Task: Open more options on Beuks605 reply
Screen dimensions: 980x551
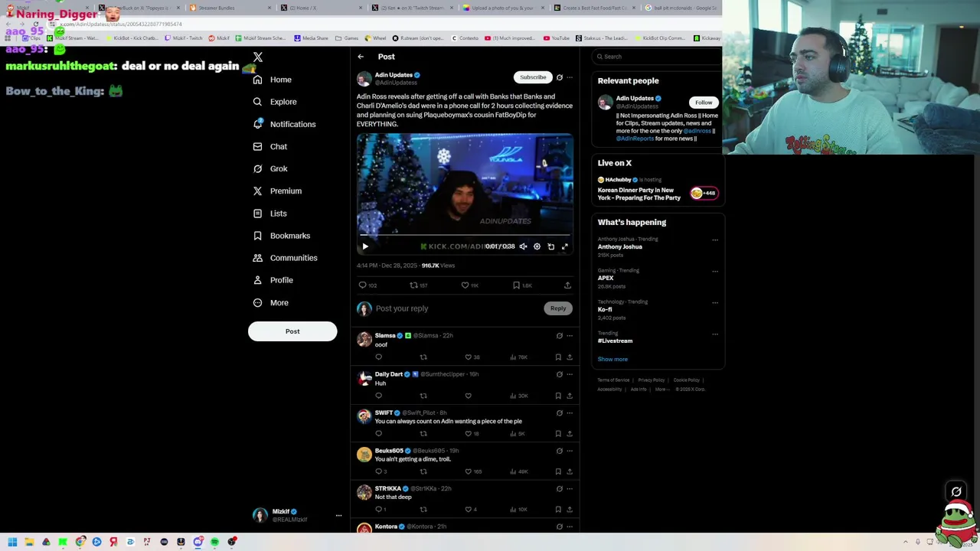Action: coord(569,451)
